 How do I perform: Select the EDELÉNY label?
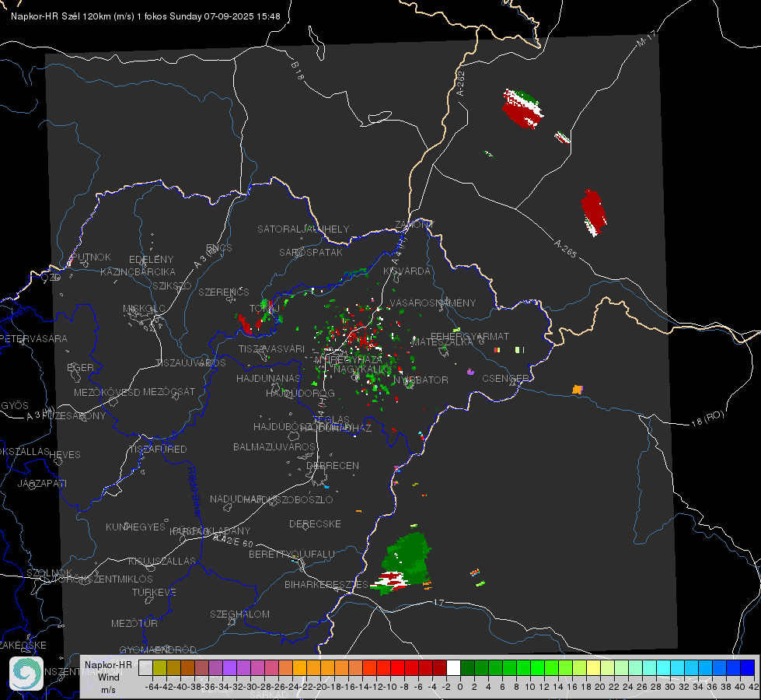[x=152, y=260]
